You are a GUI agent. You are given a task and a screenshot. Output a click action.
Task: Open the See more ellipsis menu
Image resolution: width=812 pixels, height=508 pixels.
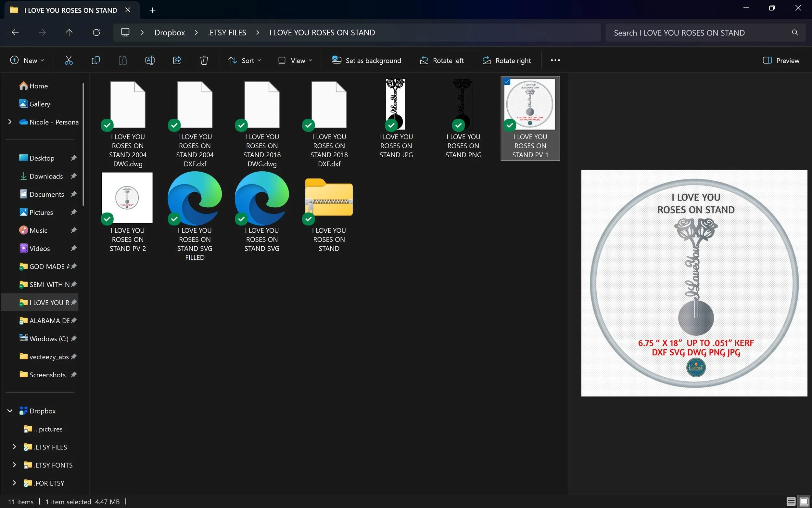click(x=555, y=60)
